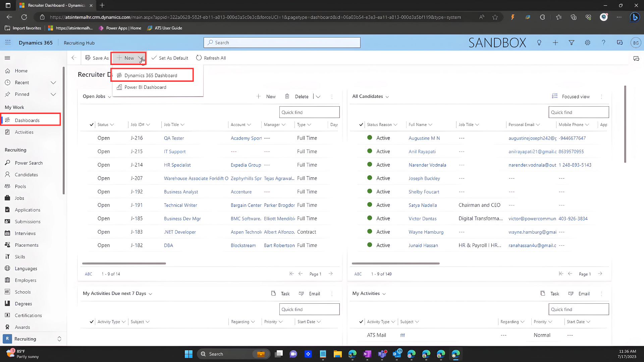Open the QA Tester job link

174,138
